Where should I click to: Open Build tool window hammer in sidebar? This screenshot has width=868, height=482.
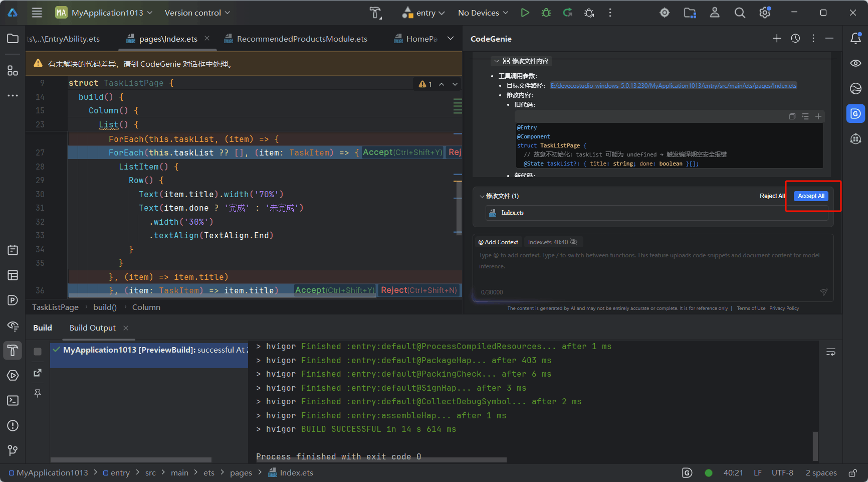pos(13,350)
